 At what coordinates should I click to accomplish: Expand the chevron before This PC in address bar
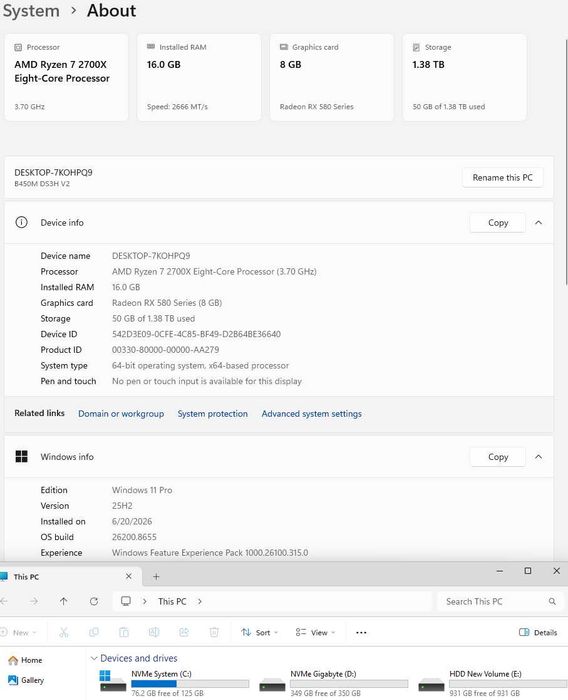[144, 602]
